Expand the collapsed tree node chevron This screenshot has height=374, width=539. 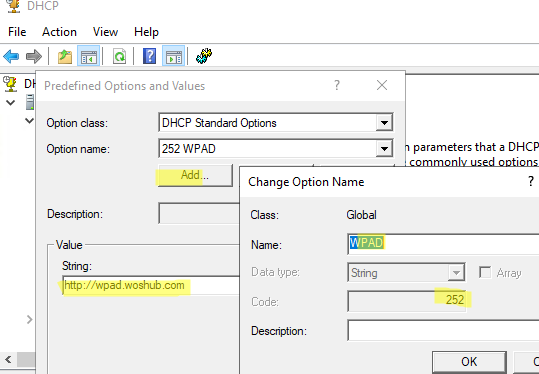pyautogui.click(x=30, y=320)
